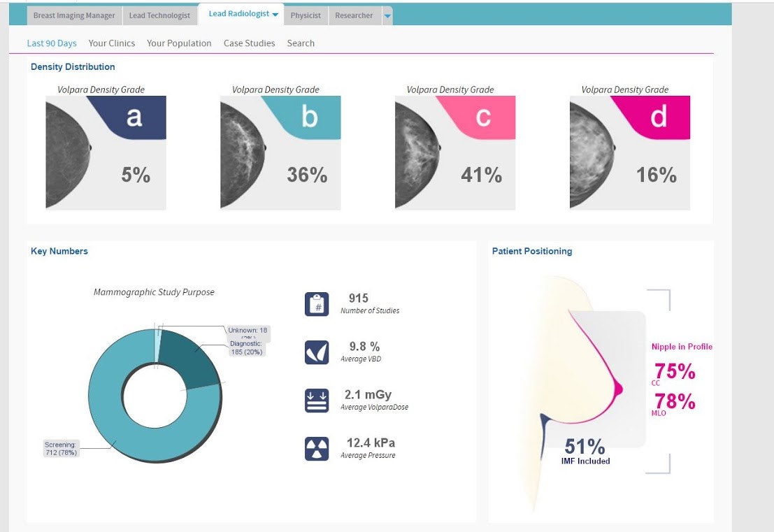Open the Lead Radiologist dropdown arrow

(275, 15)
